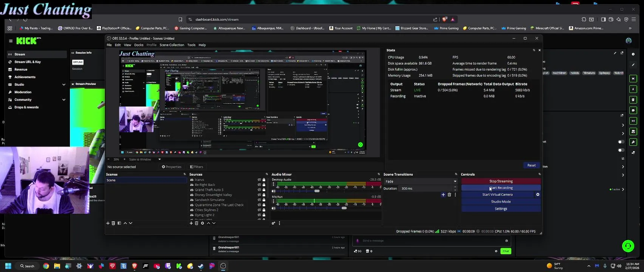Viewport: 644px width, 272px height.
Task: Expand Community section in Kick sidebar
Action: point(63,100)
